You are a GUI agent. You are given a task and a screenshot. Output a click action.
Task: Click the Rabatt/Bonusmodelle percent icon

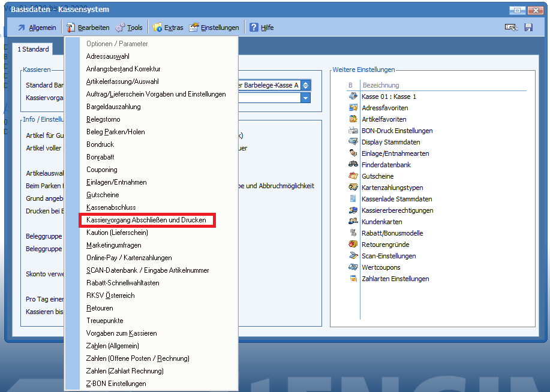pos(353,233)
